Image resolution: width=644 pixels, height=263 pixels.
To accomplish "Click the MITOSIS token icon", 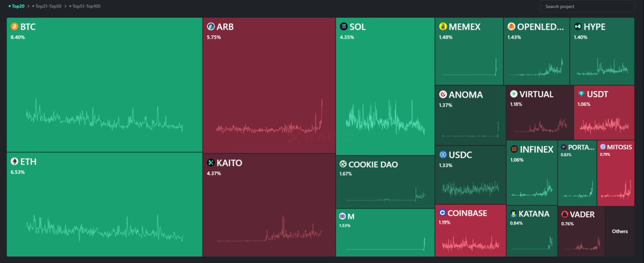I will coord(603,147).
